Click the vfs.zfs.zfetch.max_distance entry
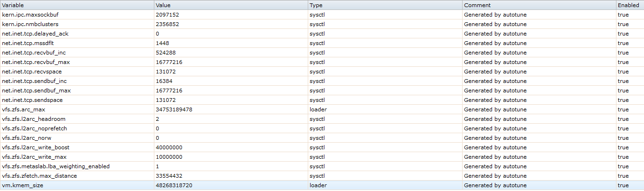The image size is (644, 191). 39,176
